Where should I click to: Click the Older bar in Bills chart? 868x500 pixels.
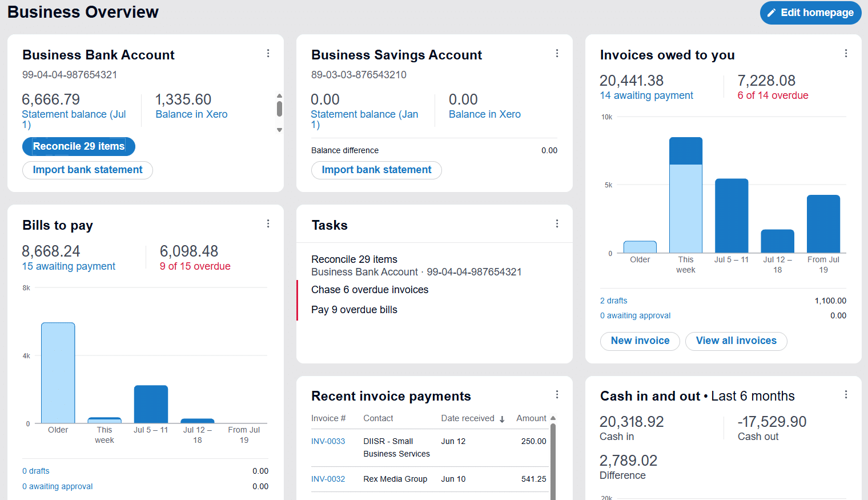[x=58, y=373]
